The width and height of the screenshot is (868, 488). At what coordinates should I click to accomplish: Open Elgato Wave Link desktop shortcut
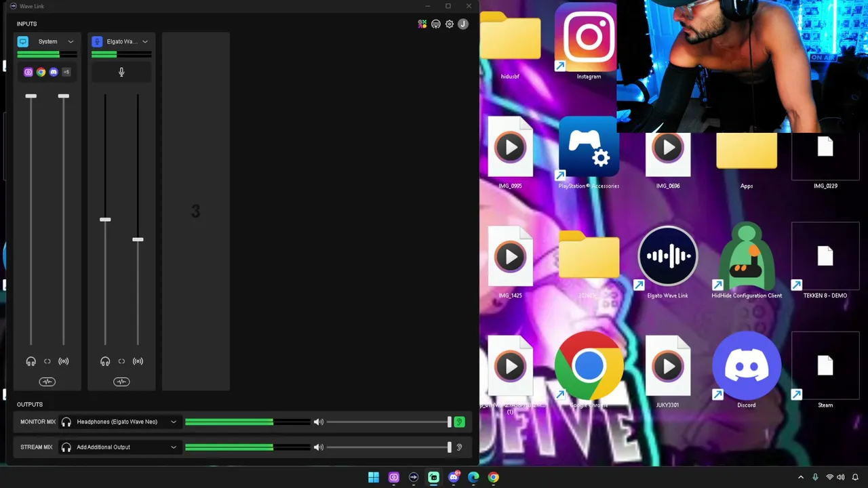(x=668, y=264)
